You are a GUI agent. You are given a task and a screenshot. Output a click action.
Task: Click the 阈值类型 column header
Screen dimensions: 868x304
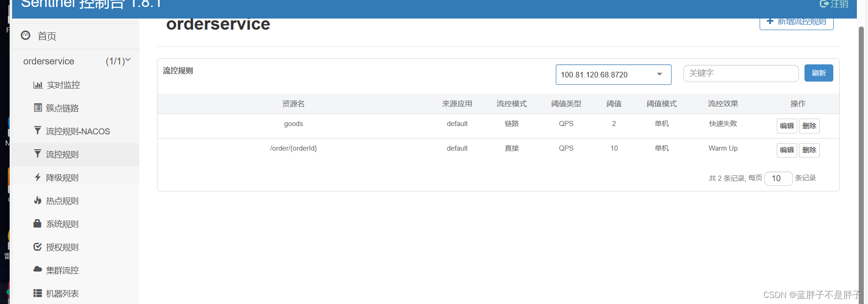click(x=566, y=104)
